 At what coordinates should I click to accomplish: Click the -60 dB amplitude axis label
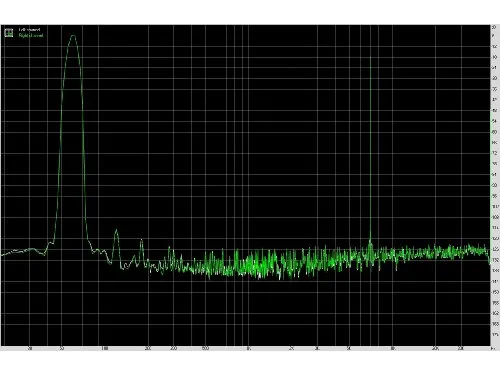coord(495,132)
